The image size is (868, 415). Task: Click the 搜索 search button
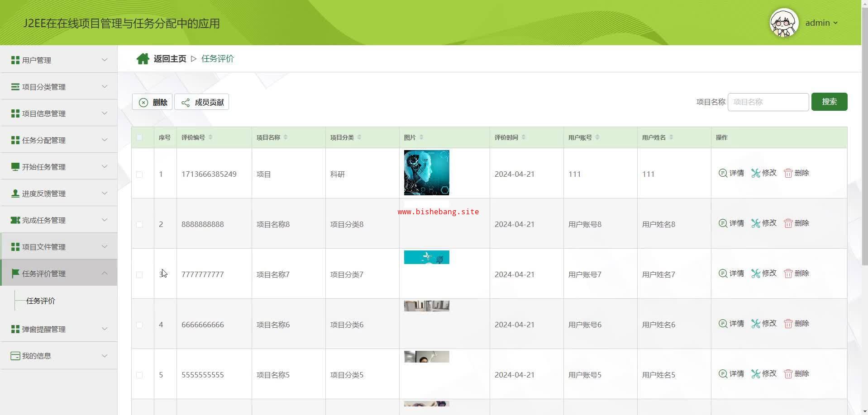click(829, 102)
